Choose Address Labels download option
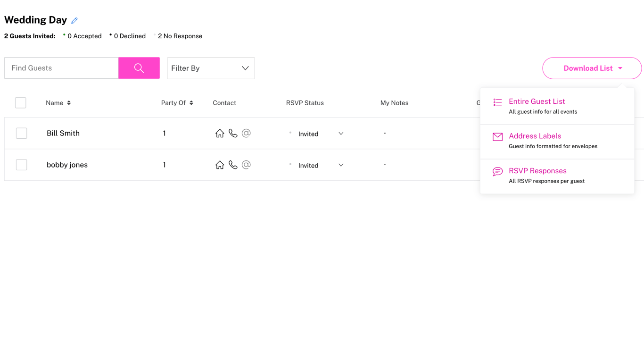The height and width of the screenshot is (352, 644). tap(535, 136)
